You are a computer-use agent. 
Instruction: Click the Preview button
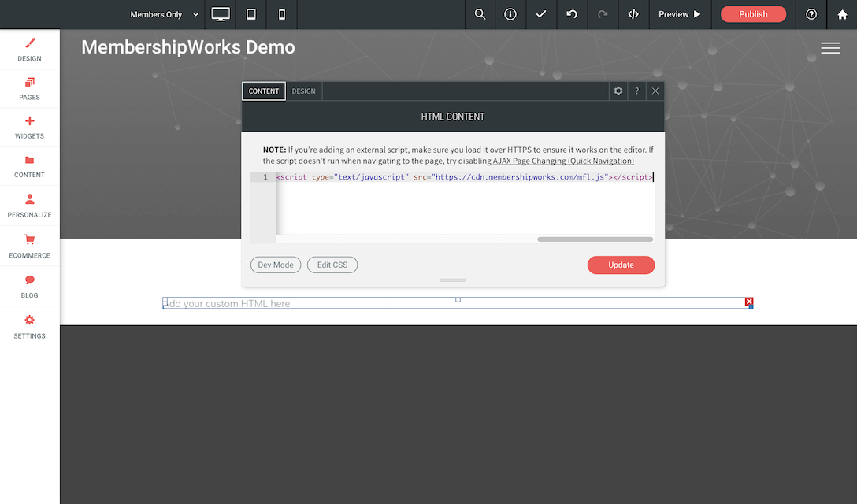pos(679,14)
